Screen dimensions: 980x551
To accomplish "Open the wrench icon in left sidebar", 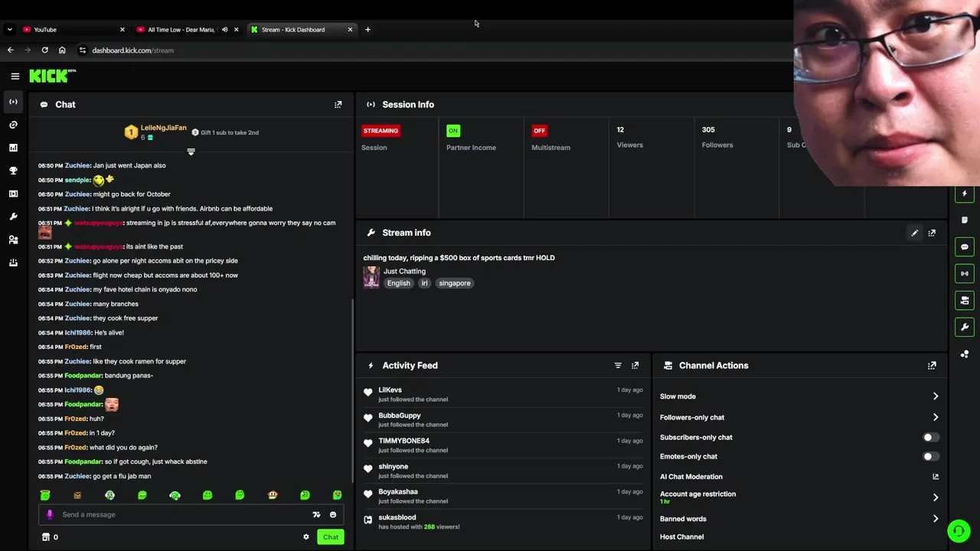I will coord(13,217).
